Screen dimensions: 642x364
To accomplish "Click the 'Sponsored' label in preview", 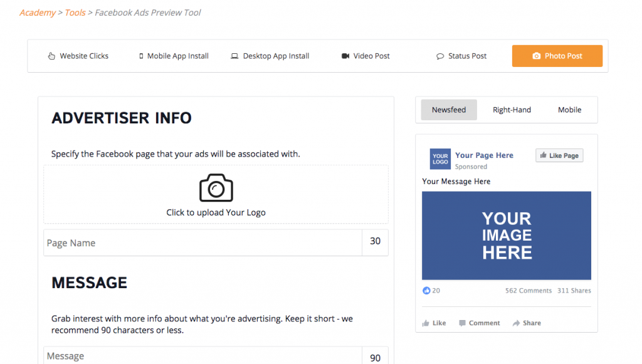I will coord(471,167).
